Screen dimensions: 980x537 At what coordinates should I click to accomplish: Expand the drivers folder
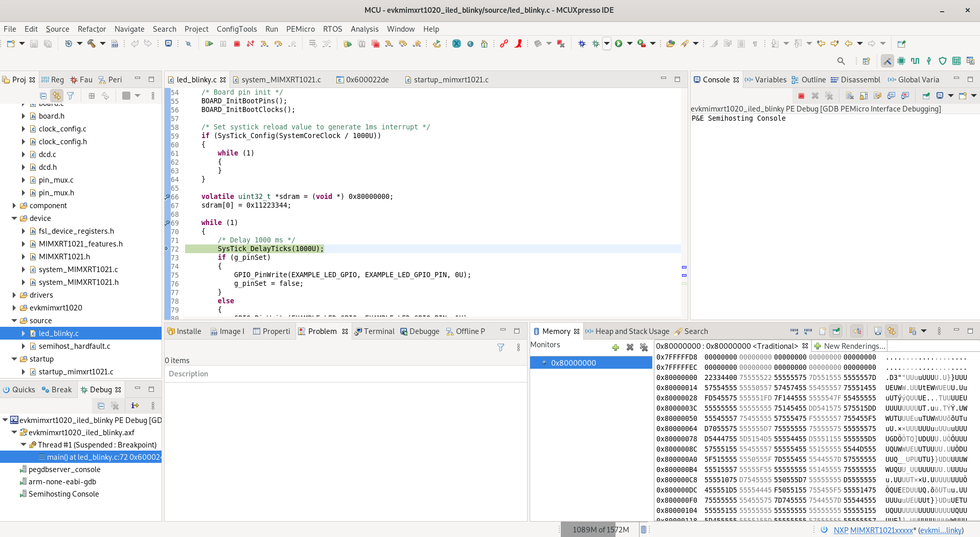coord(14,295)
